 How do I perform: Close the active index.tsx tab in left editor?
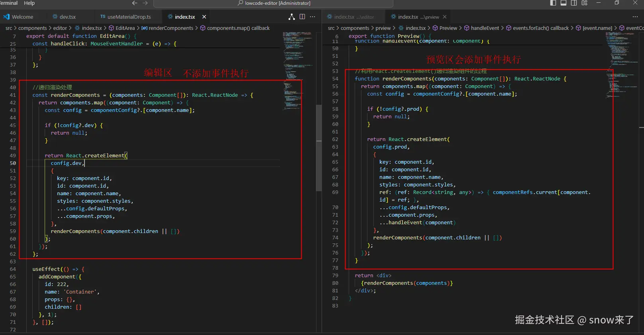(204, 17)
